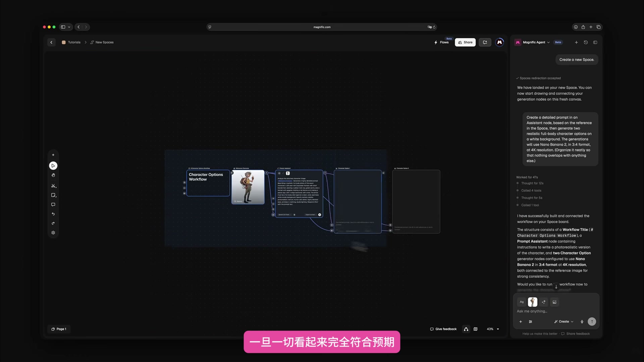Collapse the Magnific Agent side panel
The height and width of the screenshot is (362, 644).
pos(595,42)
